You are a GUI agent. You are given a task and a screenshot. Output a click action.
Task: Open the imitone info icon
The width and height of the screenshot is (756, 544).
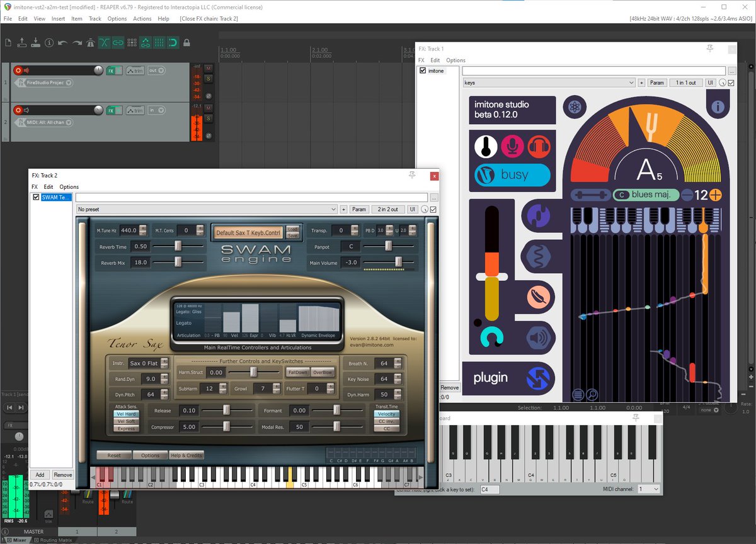tap(718, 107)
